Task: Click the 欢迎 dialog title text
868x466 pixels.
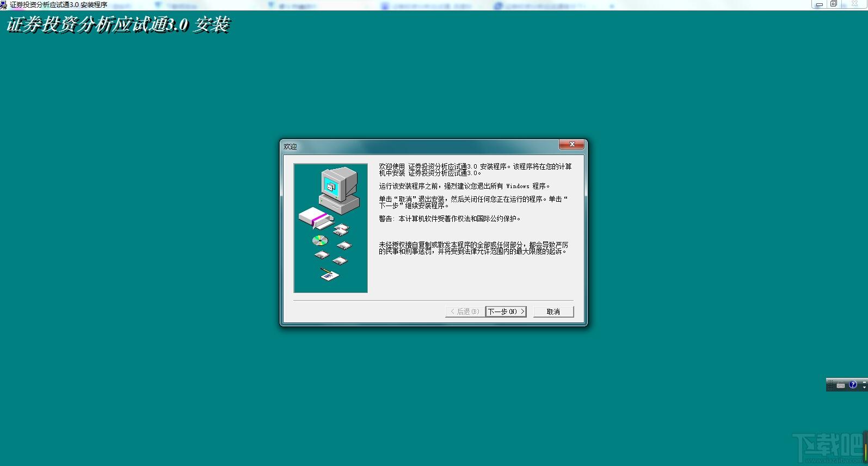Action: (x=290, y=146)
